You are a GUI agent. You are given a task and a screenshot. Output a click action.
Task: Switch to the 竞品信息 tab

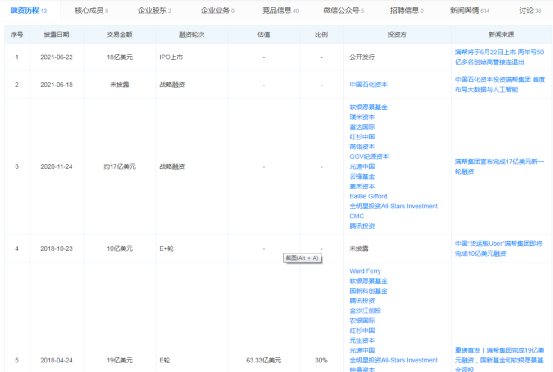[280, 11]
